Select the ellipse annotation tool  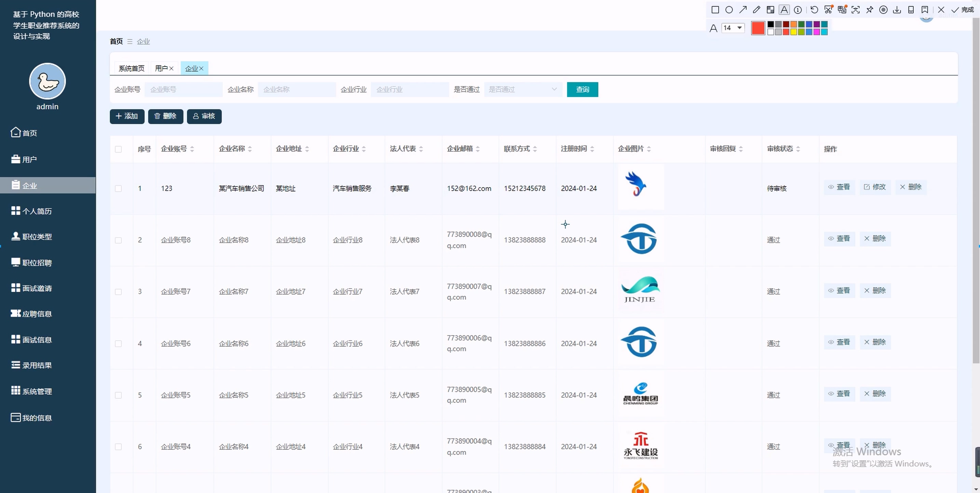tap(729, 10)
